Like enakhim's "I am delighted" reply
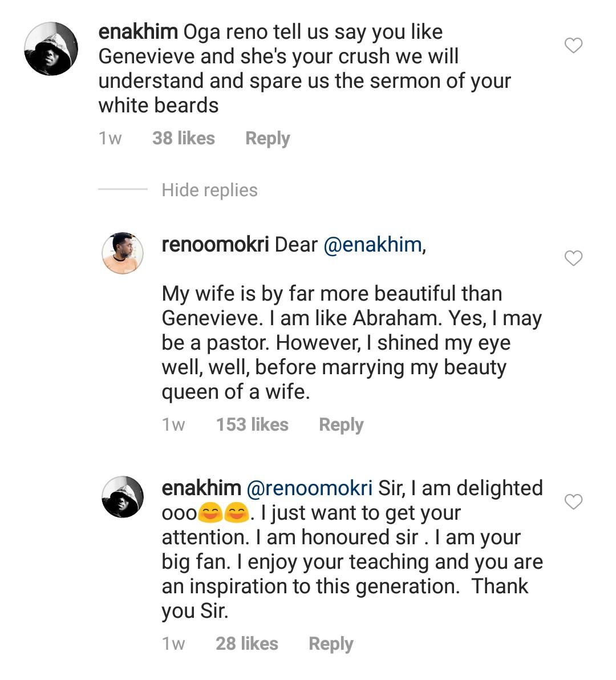This screenshot has width=616, height=680. [573, 502]
